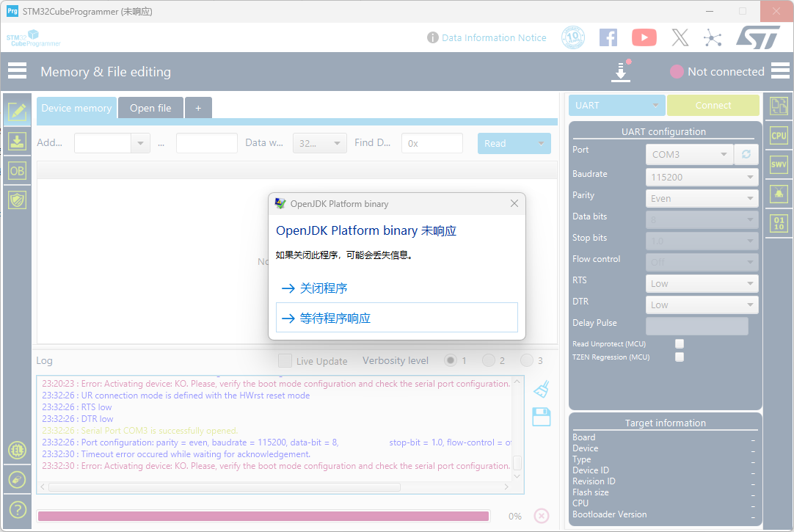The width and height of the screenshot is (794, 532).
Task: Refresh the COM port list
Action: tap(746, 154)
